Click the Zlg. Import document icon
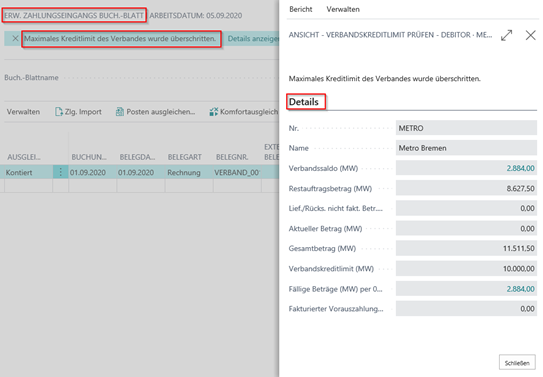 59,112
